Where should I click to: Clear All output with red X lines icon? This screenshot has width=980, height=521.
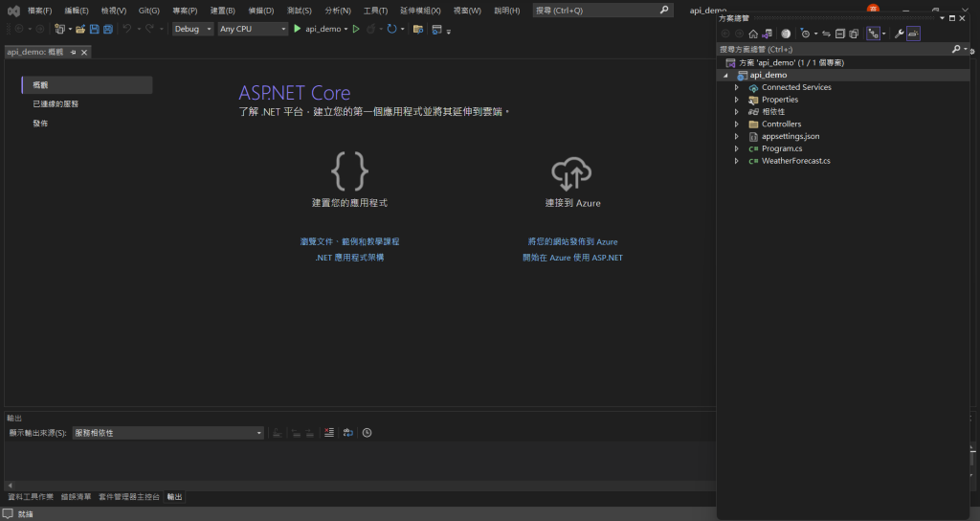(x=329, y=433)
